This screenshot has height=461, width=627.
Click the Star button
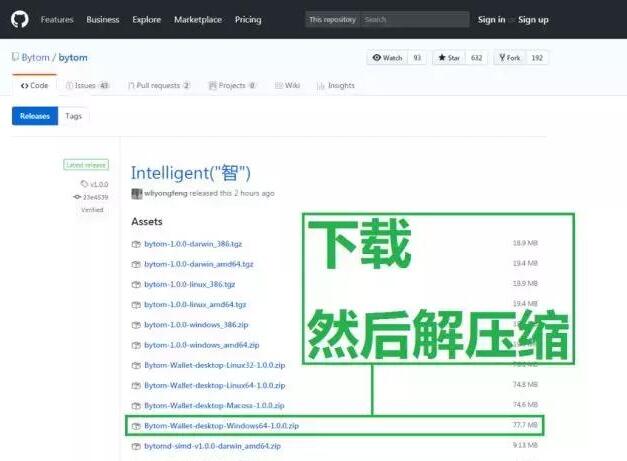pyautogui.click(x=449, y=58)
